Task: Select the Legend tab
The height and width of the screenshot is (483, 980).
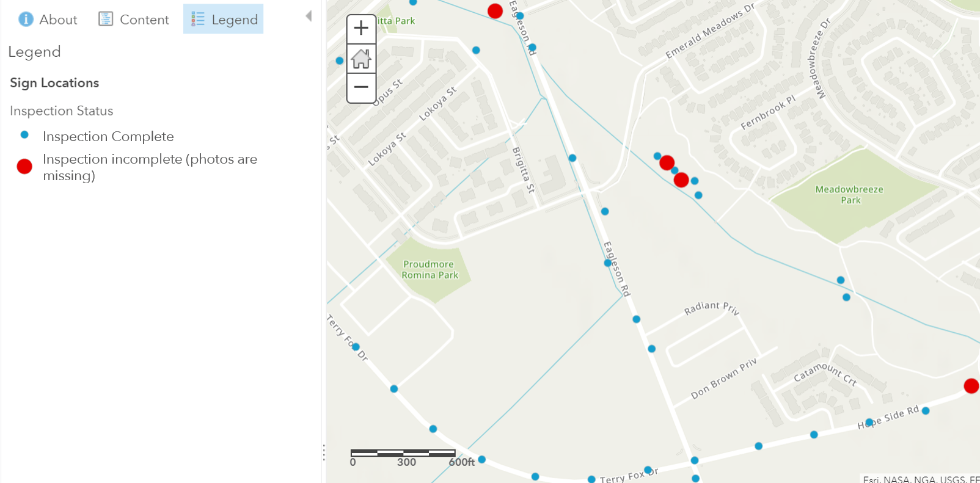Action: pyautogui.click(x=224, y=20)
